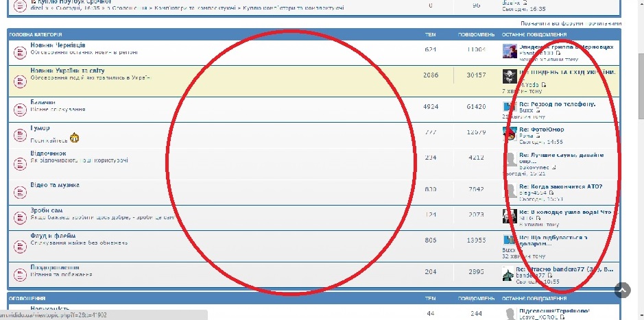Screen dimensions: 644x320
Task: Open the Головна категорія header link
Action: (x=35, y=34)
